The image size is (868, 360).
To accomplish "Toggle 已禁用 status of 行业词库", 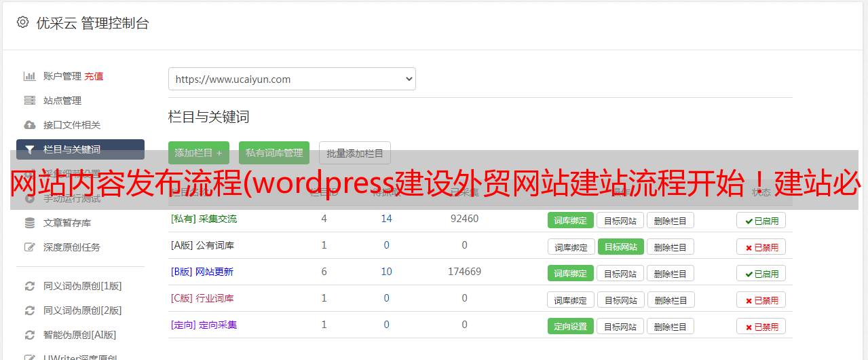I will (761, 300).
